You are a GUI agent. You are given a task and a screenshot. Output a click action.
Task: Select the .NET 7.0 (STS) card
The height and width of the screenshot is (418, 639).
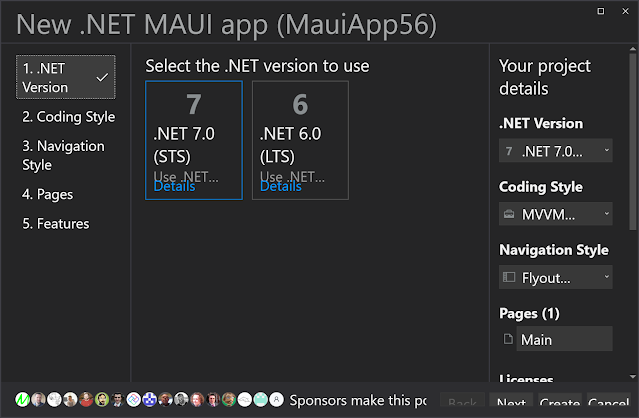point(194,140)
